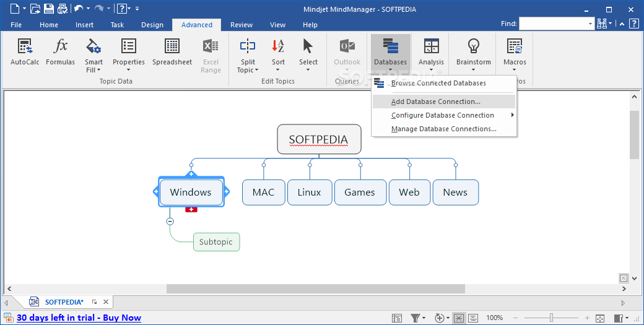Click the Open file icon in quick access

[36, 8]
